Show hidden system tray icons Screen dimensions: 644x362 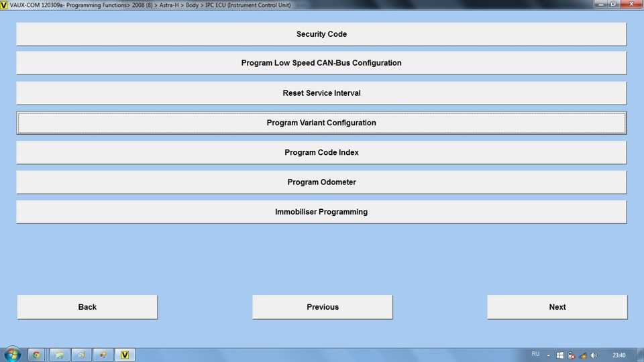pyautogui.click(x=549, y=355)
